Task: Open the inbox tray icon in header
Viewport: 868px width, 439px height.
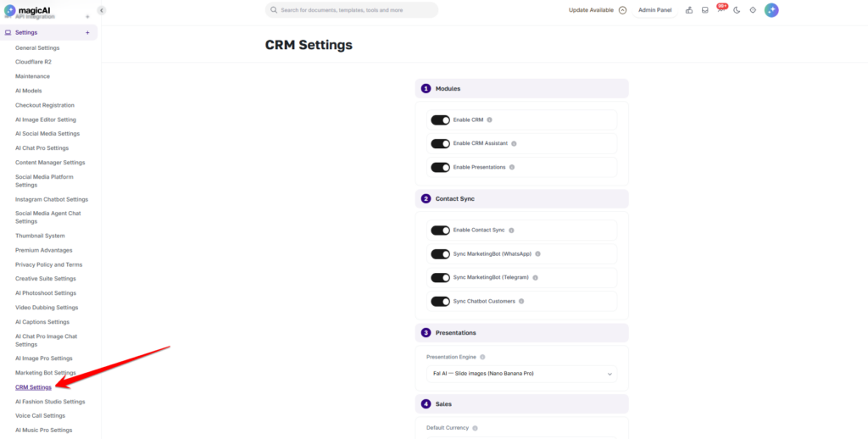Action: point(704,10)
